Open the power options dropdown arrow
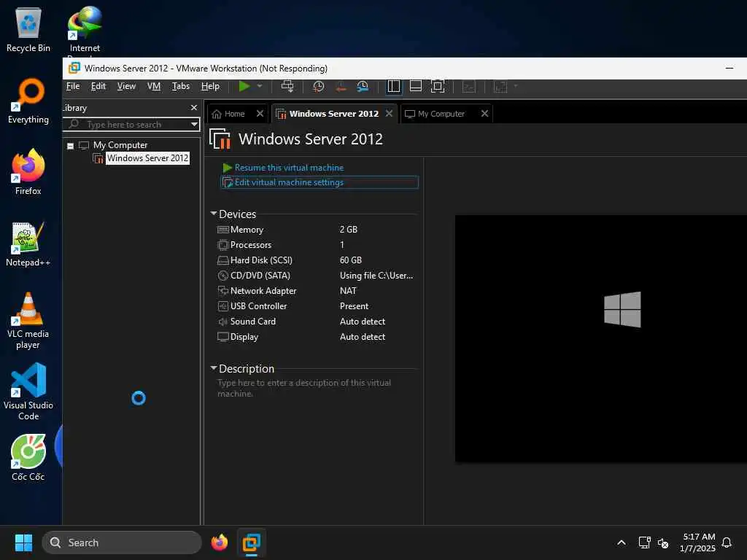Screen dimensions: 747x560 point(260,86)
